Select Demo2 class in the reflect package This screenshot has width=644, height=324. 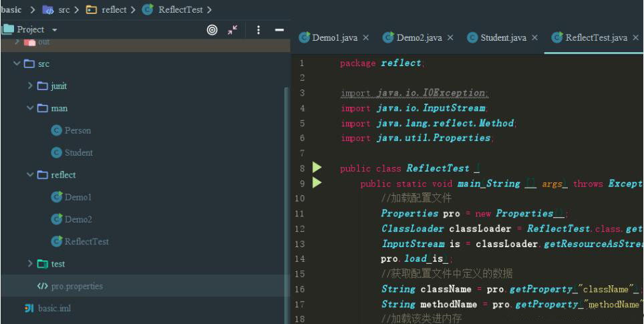[x=78, y=219]
